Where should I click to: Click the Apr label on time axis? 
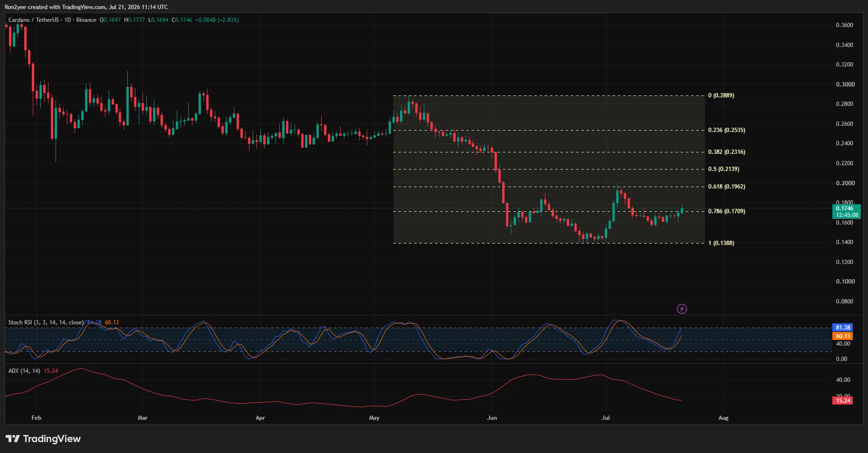pos(260,418)
